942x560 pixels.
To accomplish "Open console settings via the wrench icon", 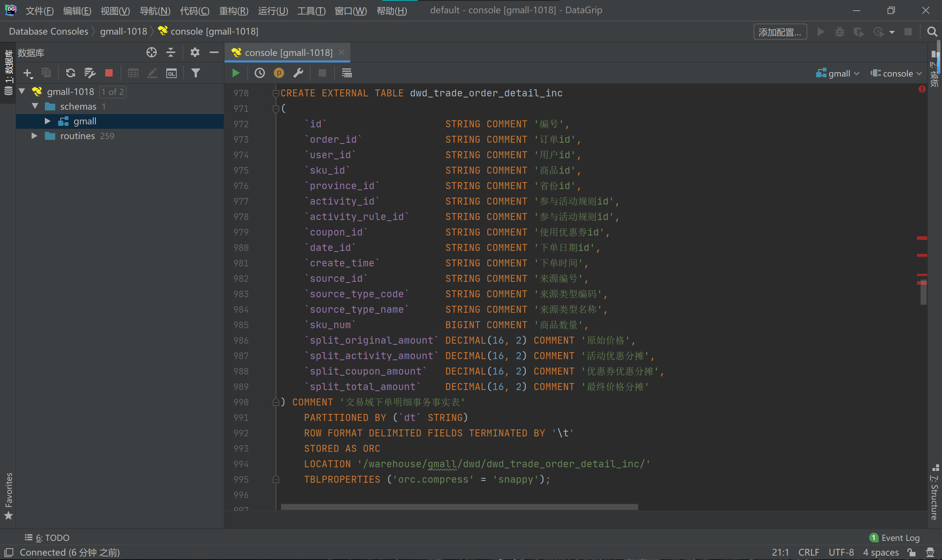I will pyautogui.click(x=298, y=73).
